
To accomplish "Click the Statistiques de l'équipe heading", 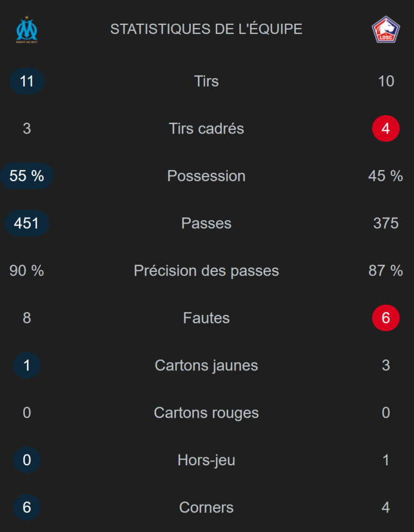I will tap(206, 29).
